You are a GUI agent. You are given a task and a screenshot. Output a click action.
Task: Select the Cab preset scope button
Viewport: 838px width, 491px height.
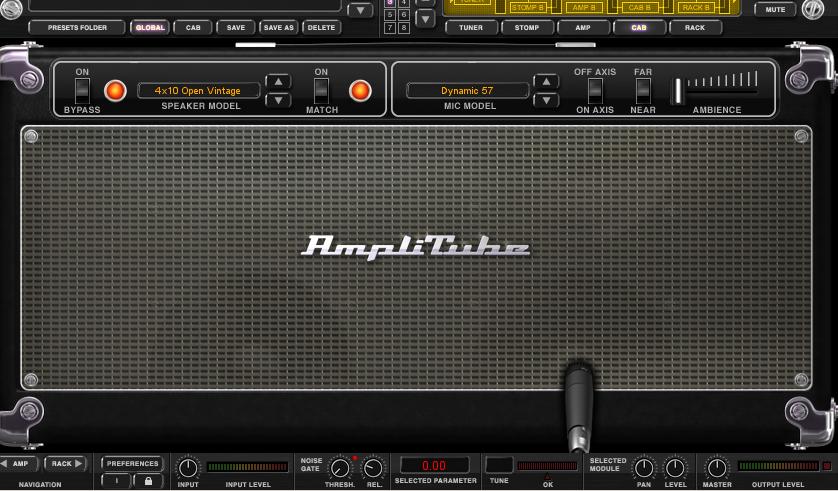tap(193, 27)
